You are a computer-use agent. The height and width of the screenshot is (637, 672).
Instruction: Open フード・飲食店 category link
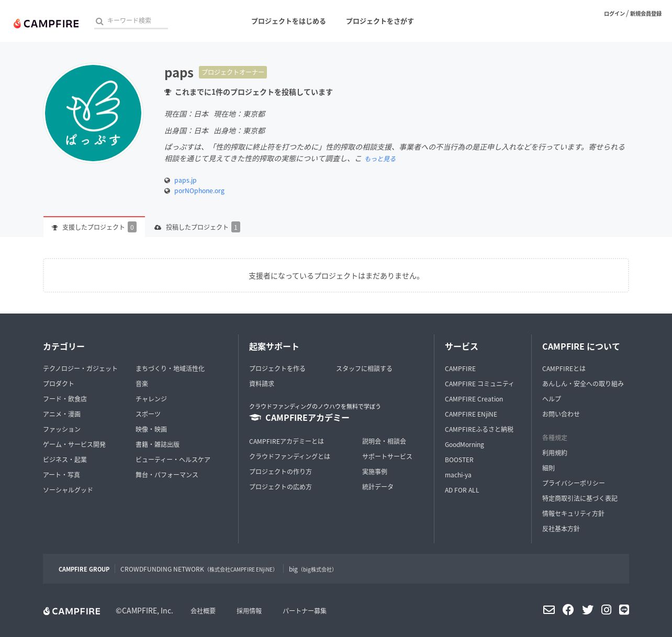(x=65, y=399)
